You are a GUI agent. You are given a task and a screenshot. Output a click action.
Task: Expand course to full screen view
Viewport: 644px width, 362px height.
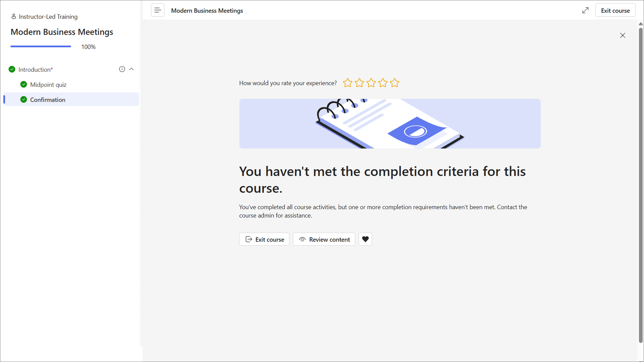point(585,10)
